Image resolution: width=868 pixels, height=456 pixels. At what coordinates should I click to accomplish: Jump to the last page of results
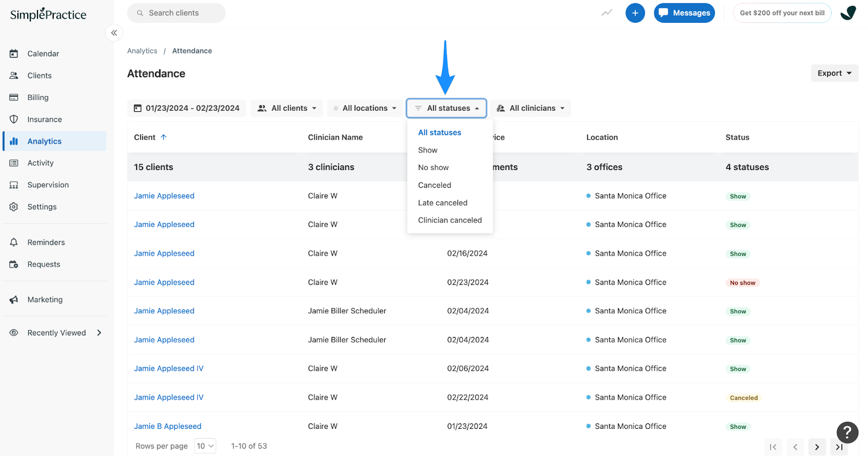[x=839, y=447]
